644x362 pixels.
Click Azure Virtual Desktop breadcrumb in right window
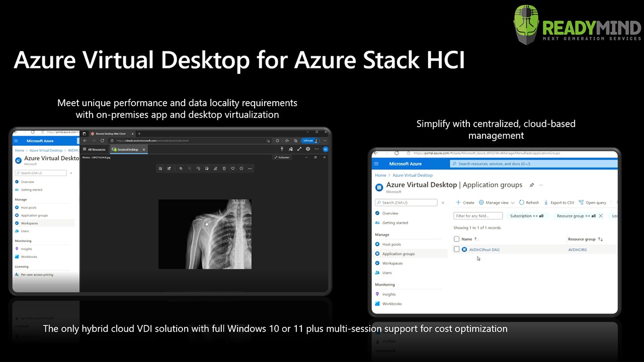click(x=413, y=175)
